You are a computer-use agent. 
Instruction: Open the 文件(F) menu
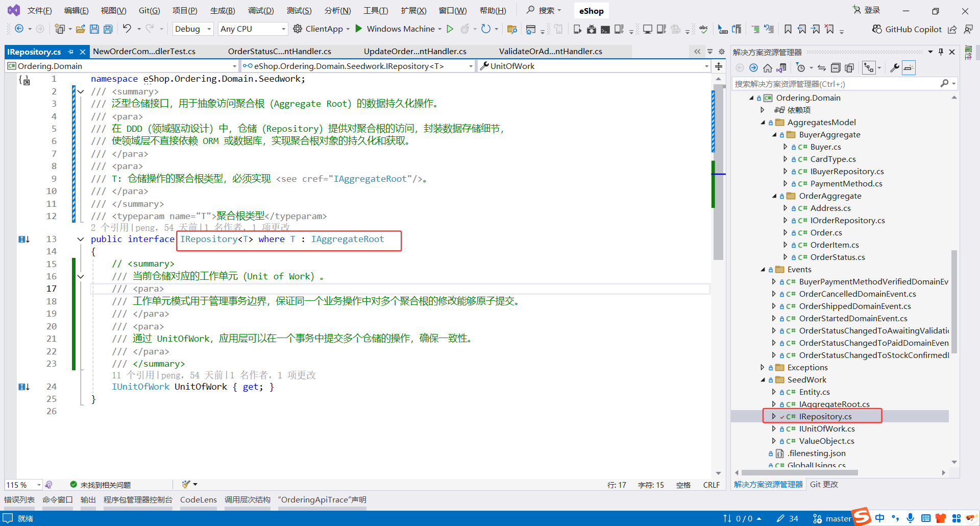click(x=39, y=11)
